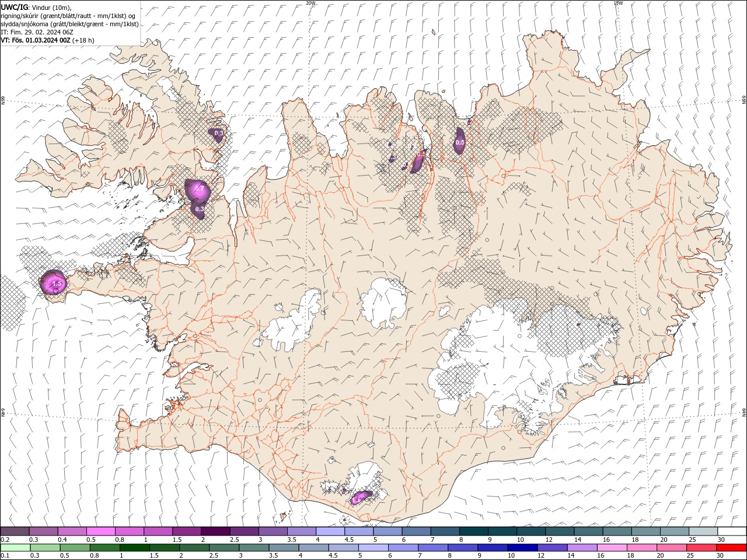
Task: Click the pale mint first swatch of the rain scale
Action: click(x=15, y=548)
